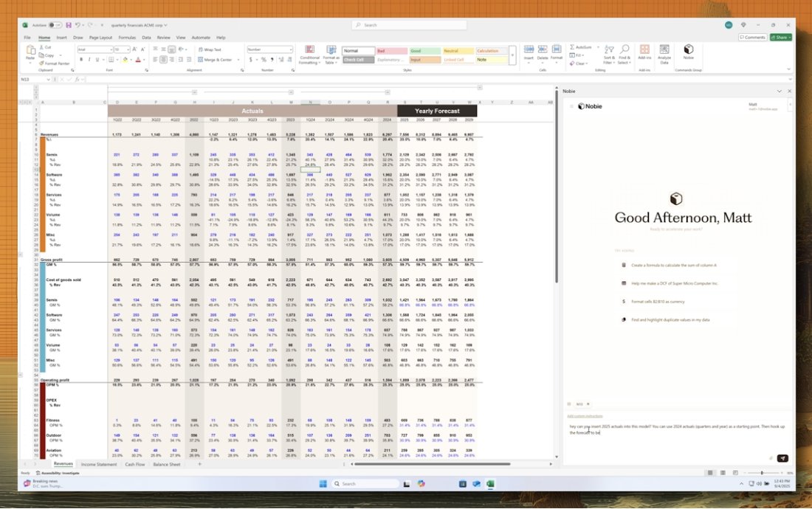Apply the yellow Fill Color bucket
Image resolution: width=812 pixels, height=509 pixels.
tap(125, 60)
